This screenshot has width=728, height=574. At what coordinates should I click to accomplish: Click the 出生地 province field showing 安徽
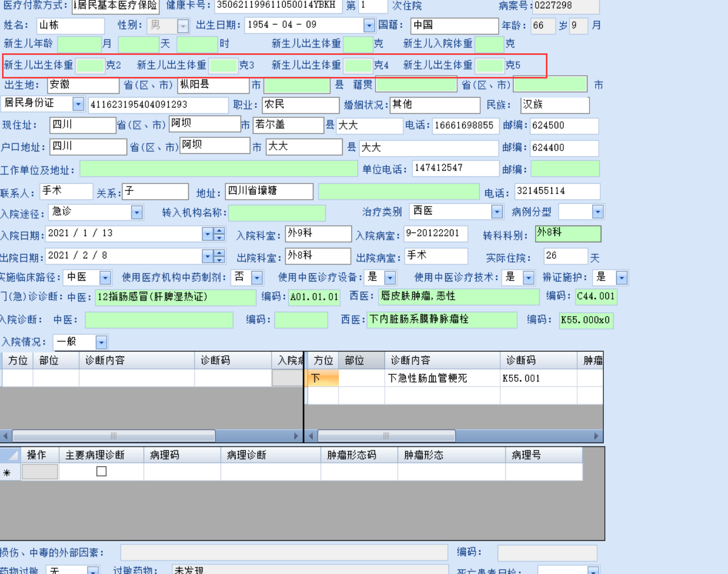coord(83,85)
